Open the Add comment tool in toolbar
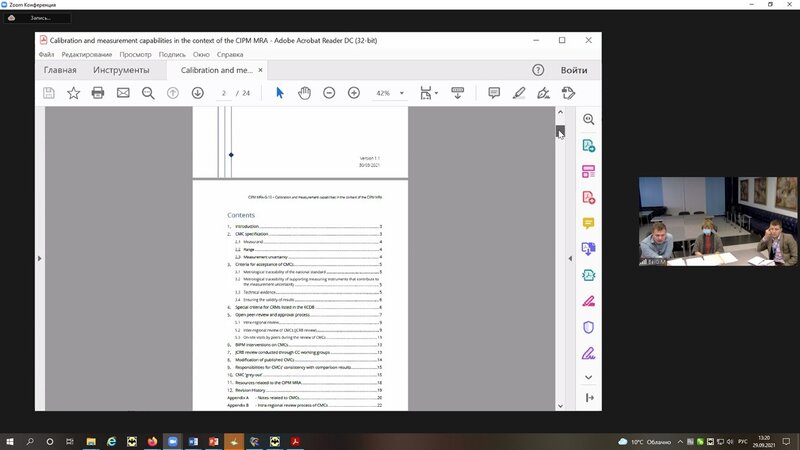Viewport: 800px width, 450px height. [494, 93]
